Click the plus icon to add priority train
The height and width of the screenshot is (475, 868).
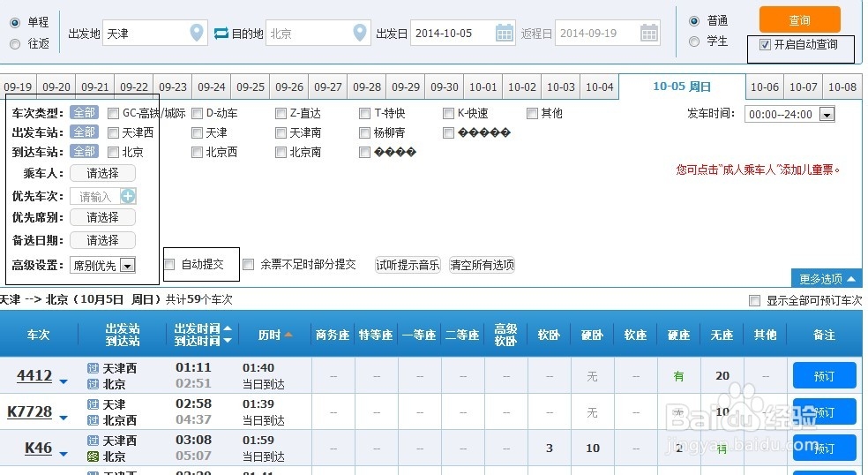[128, 196]
